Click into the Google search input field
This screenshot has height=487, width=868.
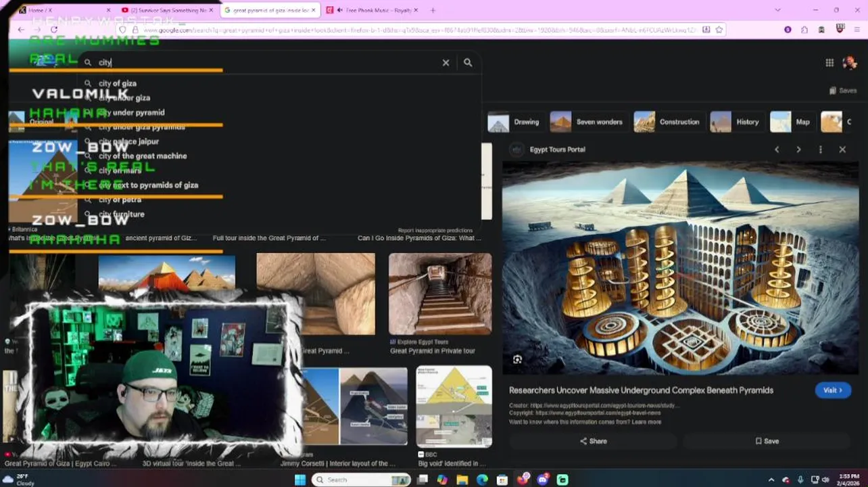click(x=267, y=62)
